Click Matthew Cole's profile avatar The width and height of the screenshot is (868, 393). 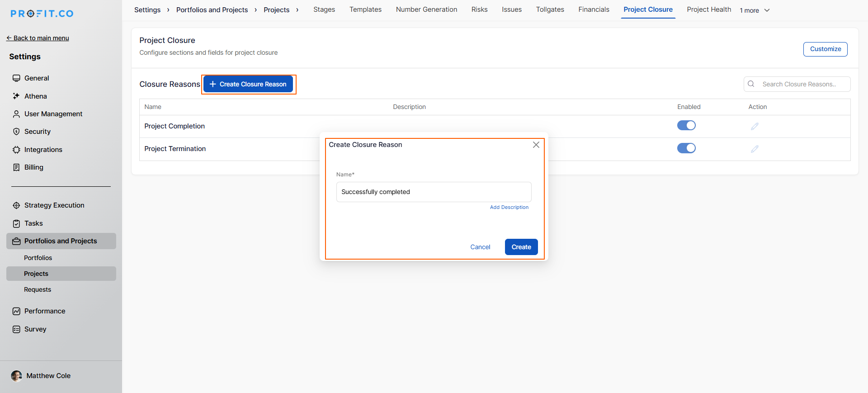click(x=17, y=376)
